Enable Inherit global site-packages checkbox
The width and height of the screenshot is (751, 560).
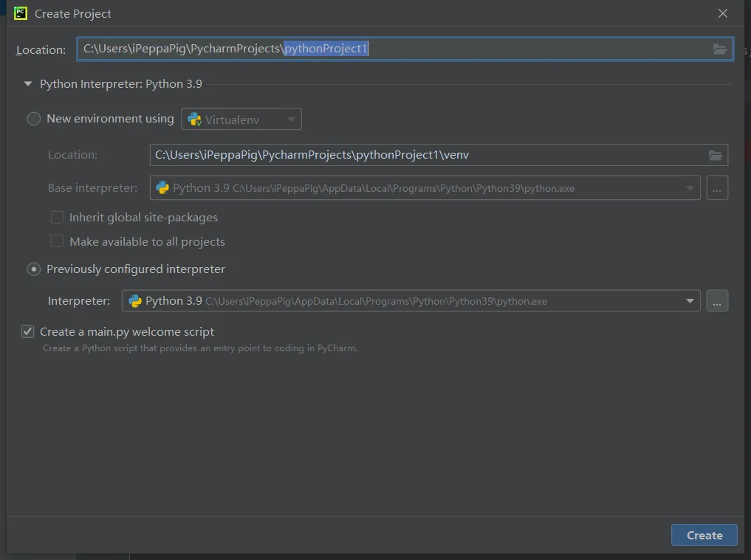(x=57, y=218)
